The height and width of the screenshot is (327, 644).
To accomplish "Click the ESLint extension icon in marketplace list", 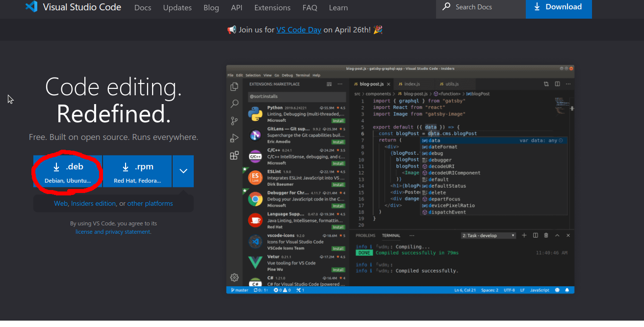I will tap(255, 178).
